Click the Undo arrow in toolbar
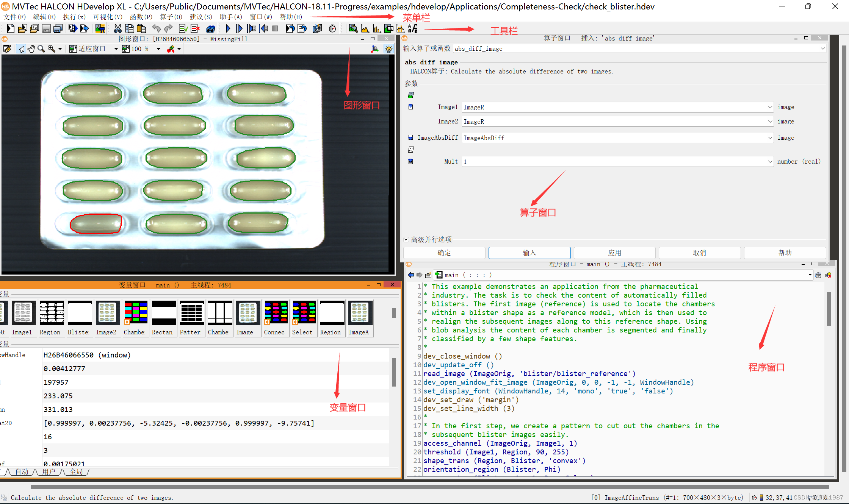Image resolution: width=849 pixels, height=504 pixels. click(156, 28)
